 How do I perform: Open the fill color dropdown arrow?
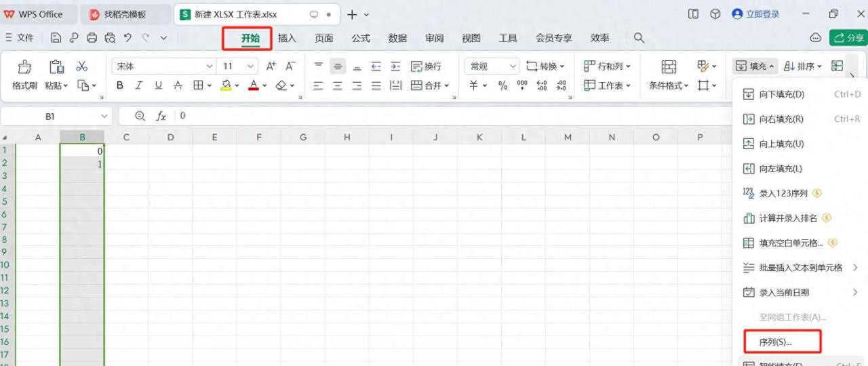[237, 86]
